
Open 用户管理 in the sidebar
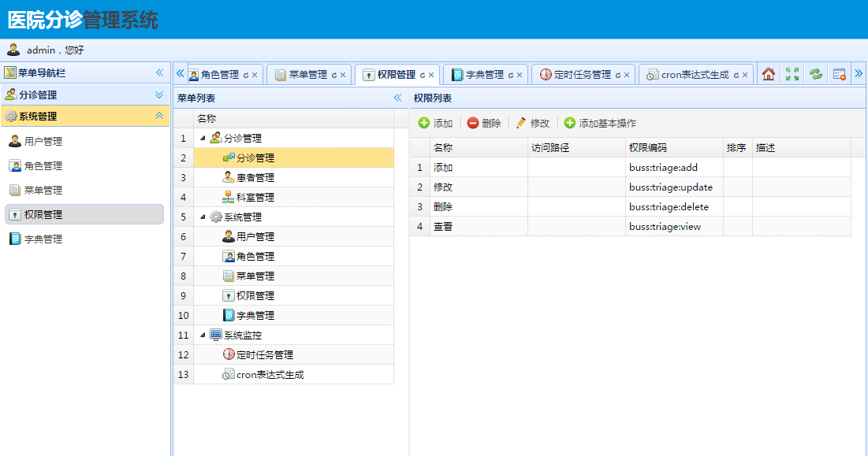[x=84, y=142]
